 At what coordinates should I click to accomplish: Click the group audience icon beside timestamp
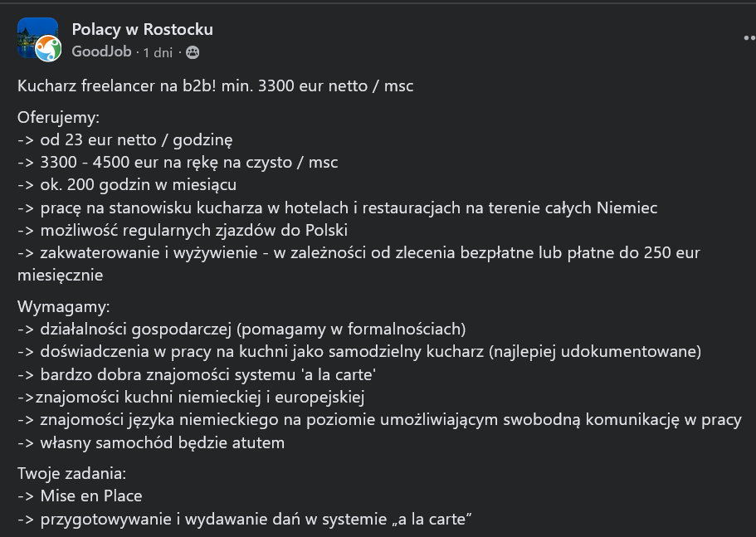click(193, 52)
